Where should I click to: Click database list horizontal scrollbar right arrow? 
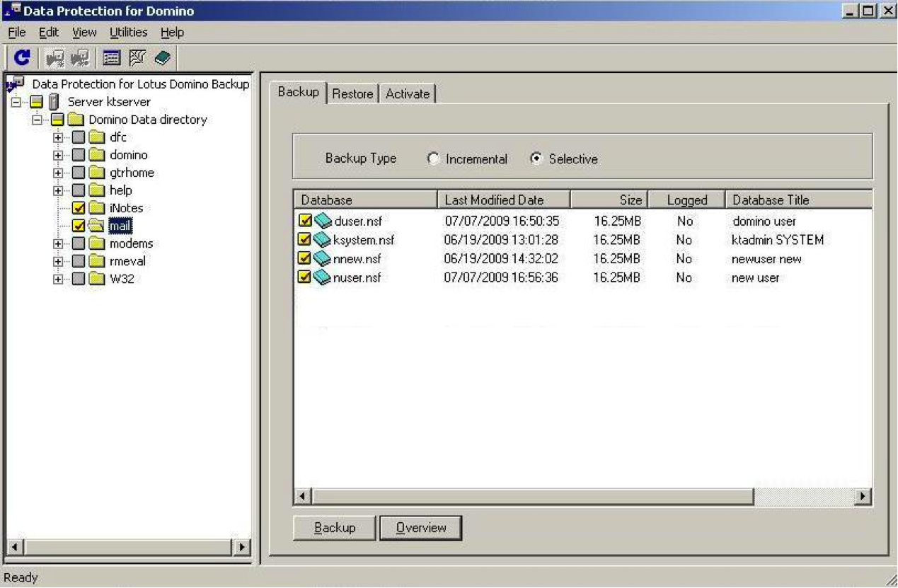[863, 497]
